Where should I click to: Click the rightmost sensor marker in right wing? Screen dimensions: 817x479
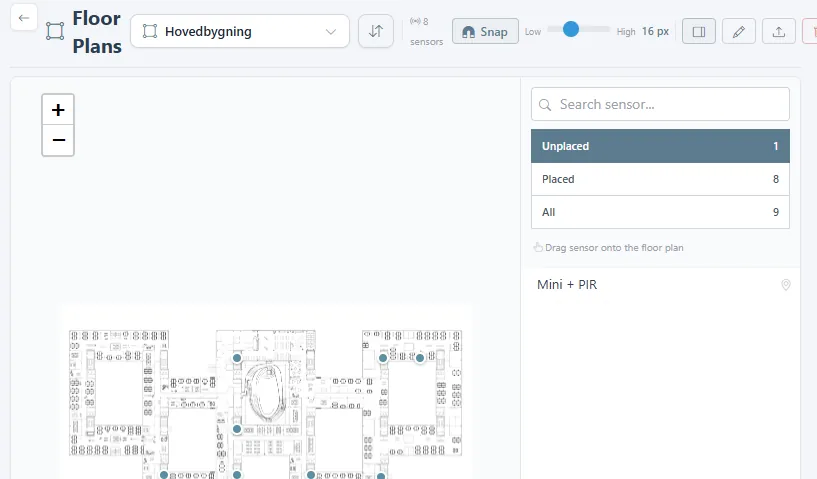(420, 358)
